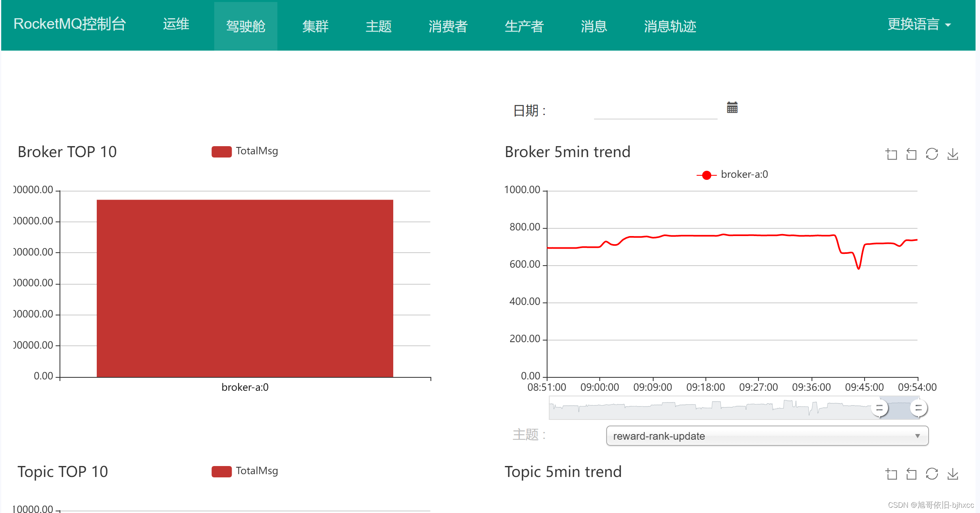Screen dimensions: 980x513
Task: Go to the 消费者 page
Action: point(448,26)
